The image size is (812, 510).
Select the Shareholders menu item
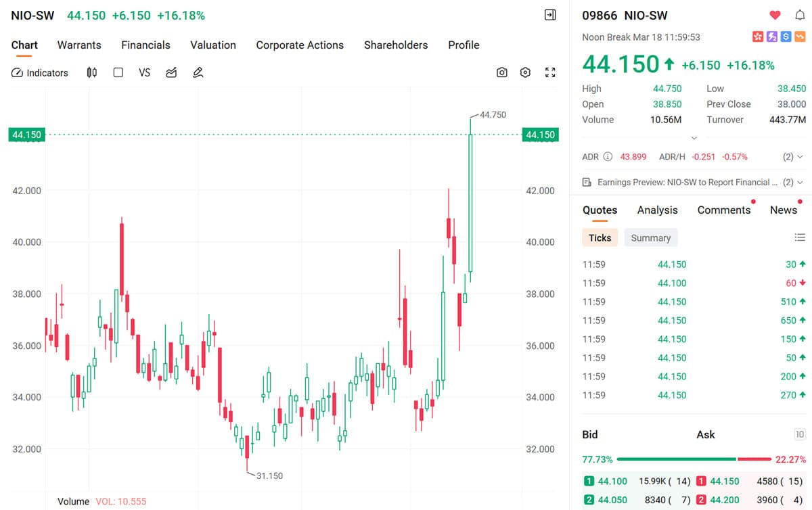pyautogui.click(x=396, y=45)
